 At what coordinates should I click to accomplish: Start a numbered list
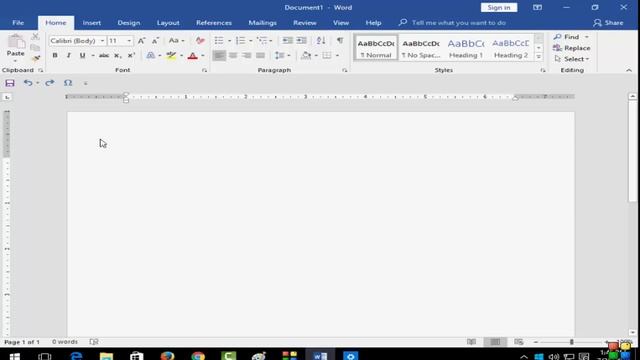click(x=240, y=41)
